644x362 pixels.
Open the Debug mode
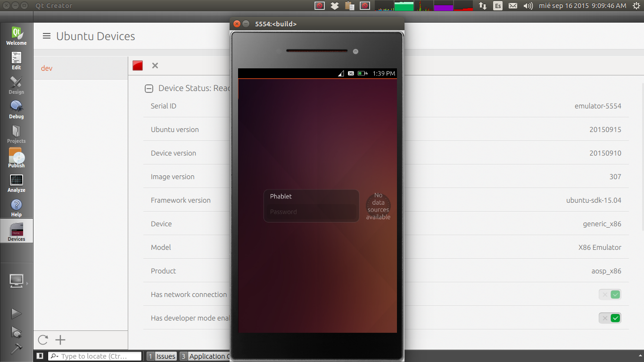[x=17, y=109]
